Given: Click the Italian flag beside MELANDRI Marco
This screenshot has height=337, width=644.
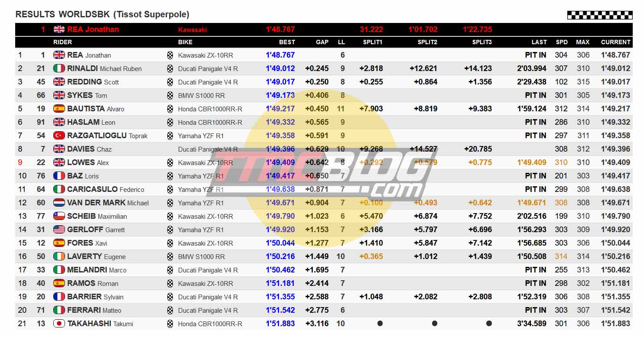Looking at the screenshot, I should point(59,270).
